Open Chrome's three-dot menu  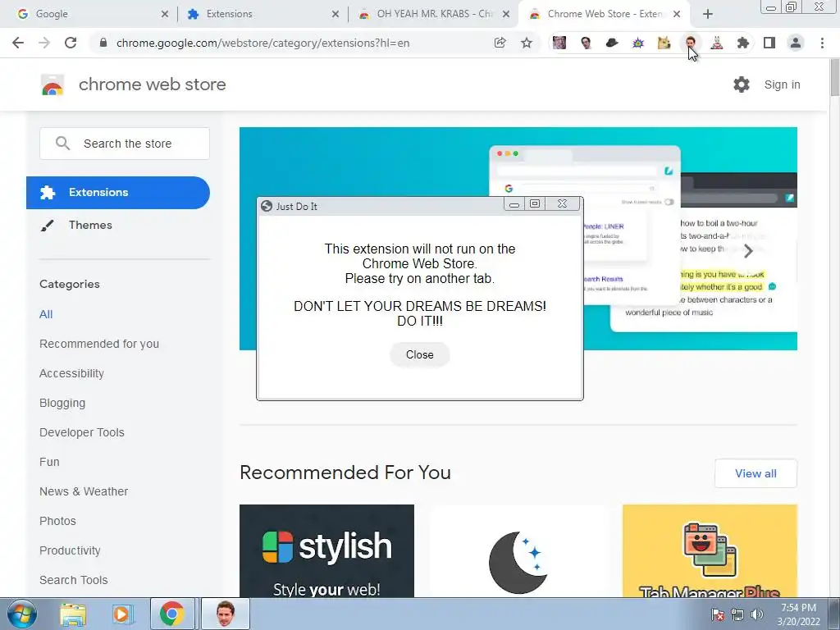point(822,43)
